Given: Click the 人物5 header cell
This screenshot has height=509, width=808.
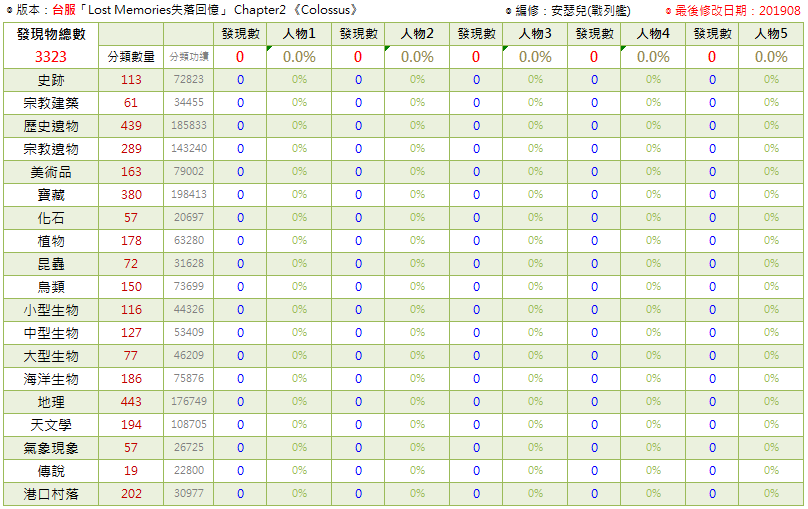Looking at the screenshot, I should pos(771,34).
